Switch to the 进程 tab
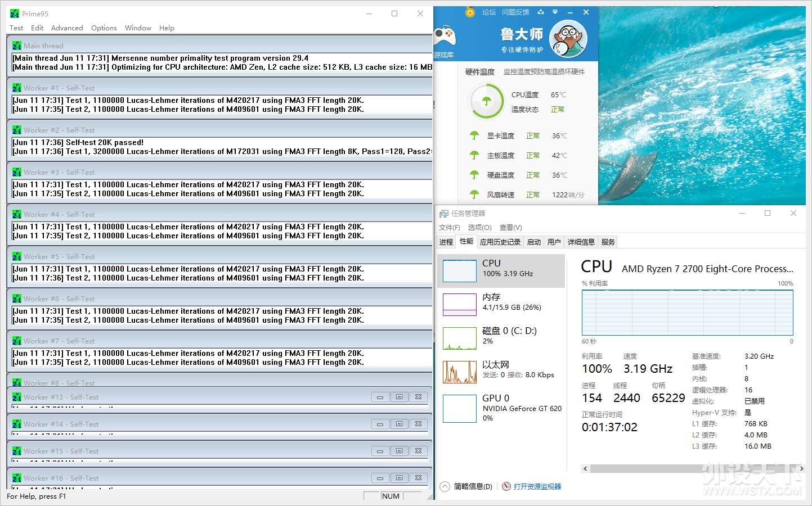The image size is (812, 506). 446,242
